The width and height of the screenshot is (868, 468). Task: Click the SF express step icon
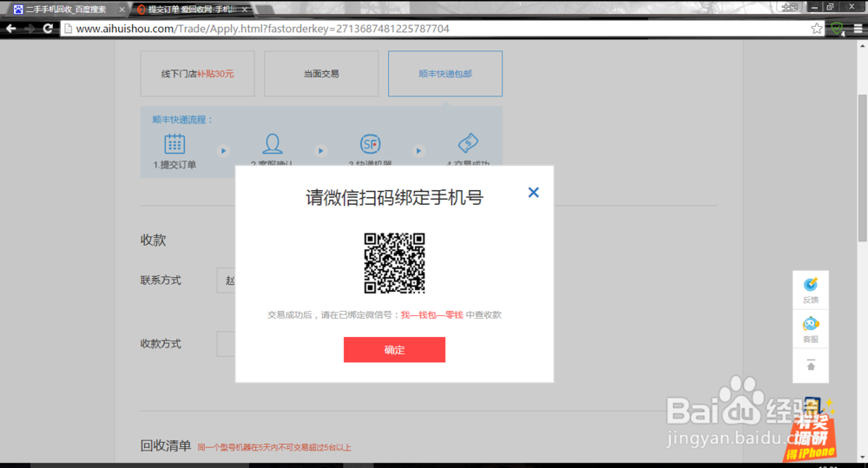pyautogui.click(x=371, y=144)
